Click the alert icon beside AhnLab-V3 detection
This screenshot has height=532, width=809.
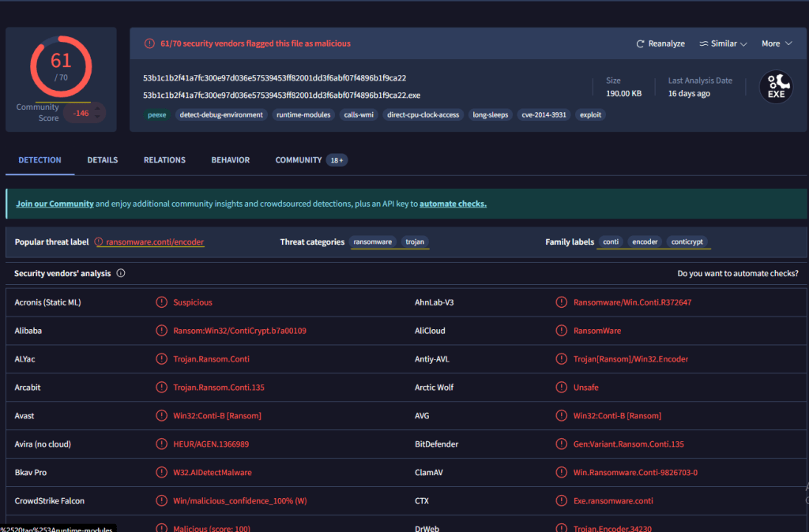pos(562,302)
